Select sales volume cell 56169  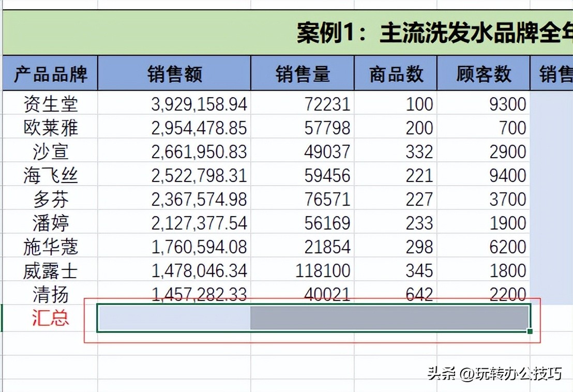pyautogui.click(x=303, y=222)
